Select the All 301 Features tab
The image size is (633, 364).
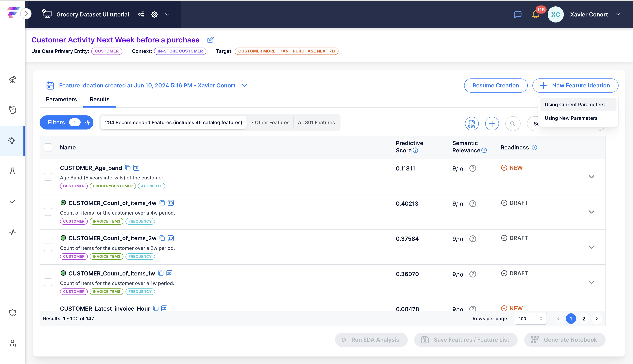316,123
